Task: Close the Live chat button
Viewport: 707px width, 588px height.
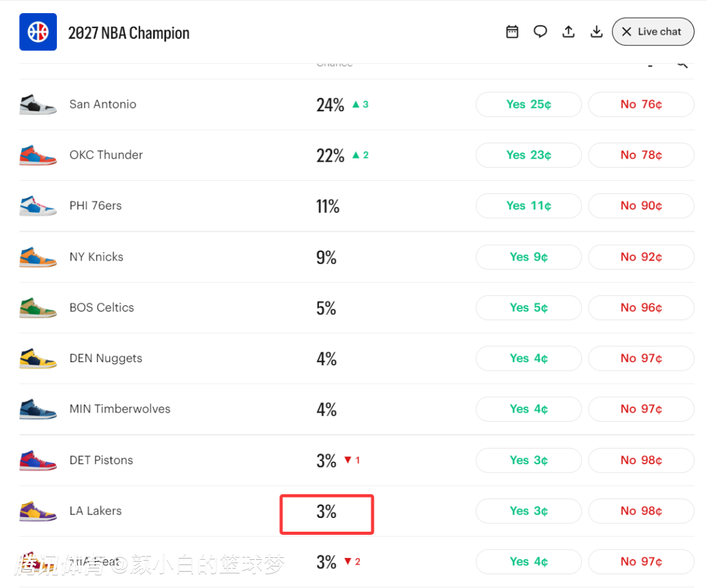Action: click(x=653, y=31)
